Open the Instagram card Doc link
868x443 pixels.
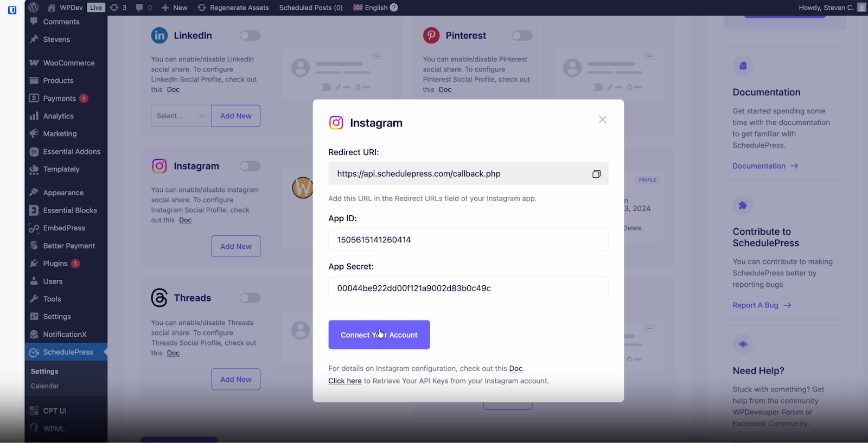[186, 220]
